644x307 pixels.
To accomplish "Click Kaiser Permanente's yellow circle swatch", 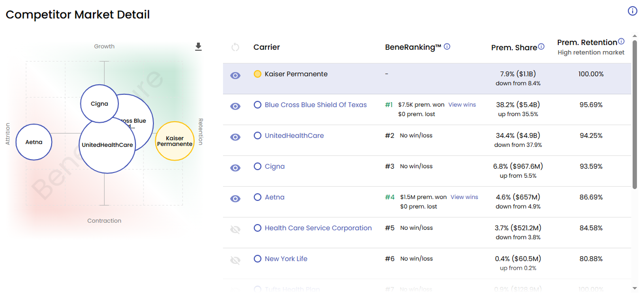I will click(x=257, y=74).
